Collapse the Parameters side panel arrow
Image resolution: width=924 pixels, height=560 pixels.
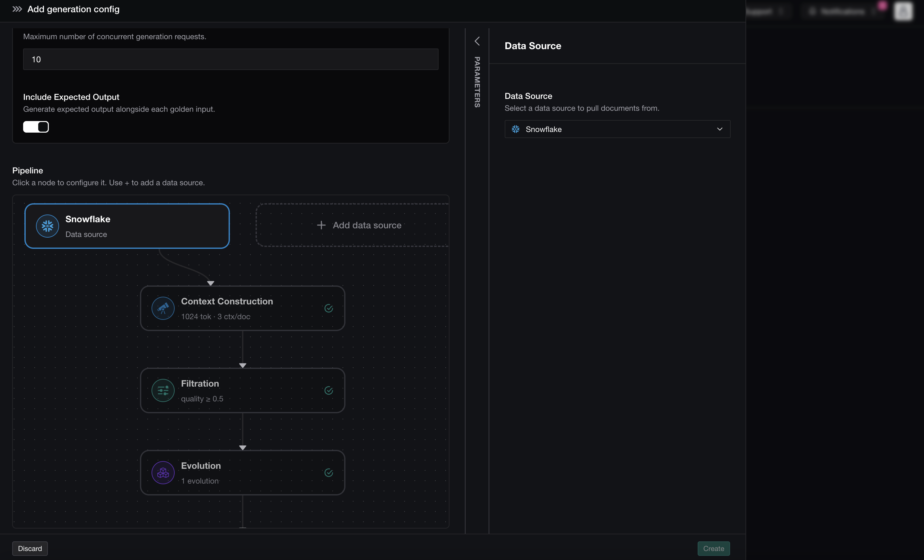(477, 41)
